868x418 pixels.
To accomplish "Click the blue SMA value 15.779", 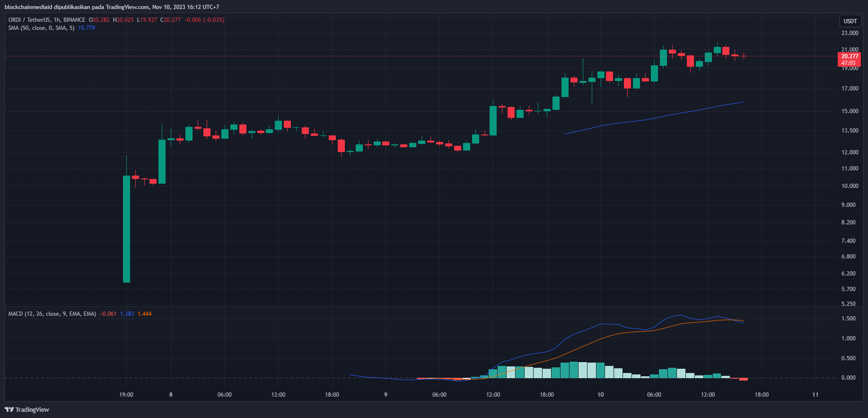I will (86, 28).
